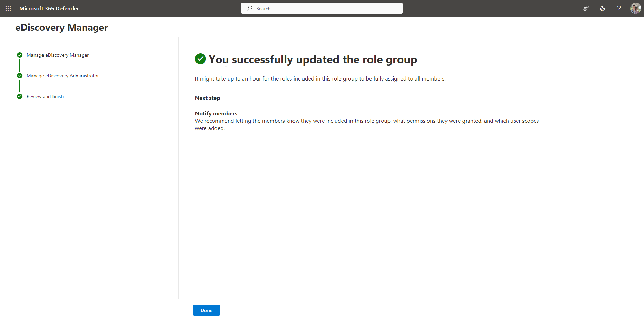Screen dimensions: 644x321
Task: Focus the Search input field
Action: 328,8
